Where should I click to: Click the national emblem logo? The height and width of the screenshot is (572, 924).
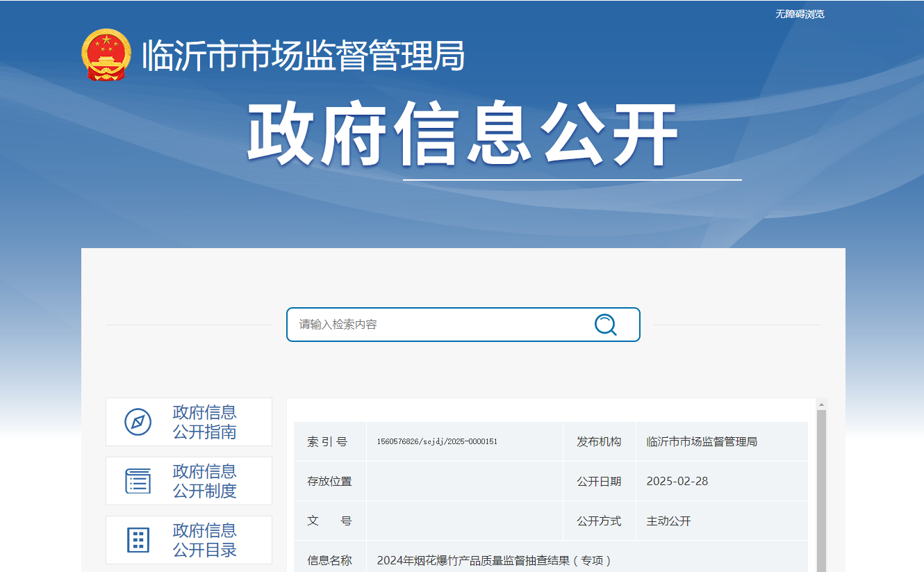(x=106, y=55)
